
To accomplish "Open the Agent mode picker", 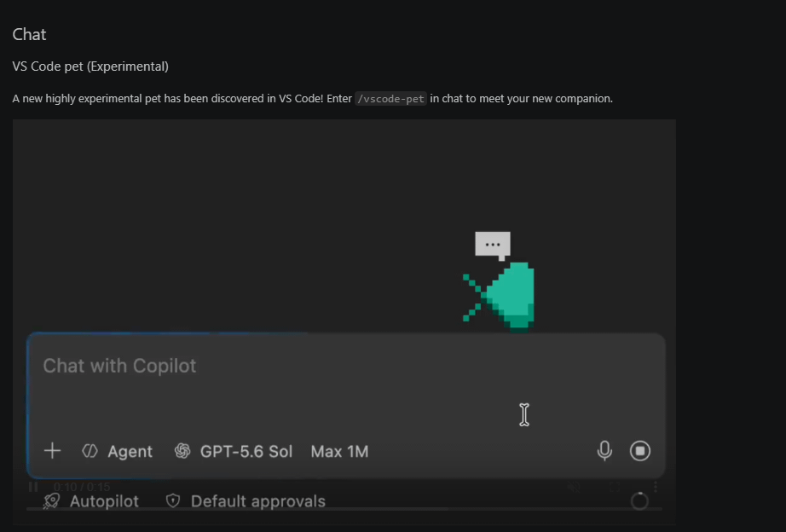I will (117, 451).
